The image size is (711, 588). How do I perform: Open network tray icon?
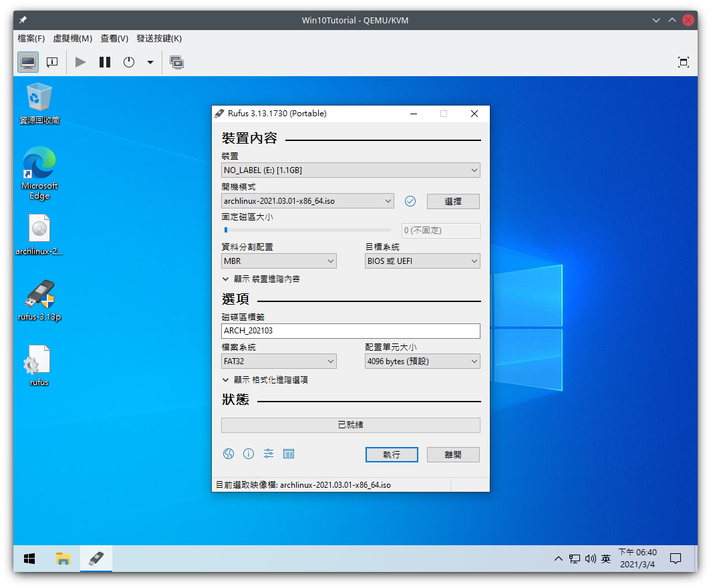(575, 559)
